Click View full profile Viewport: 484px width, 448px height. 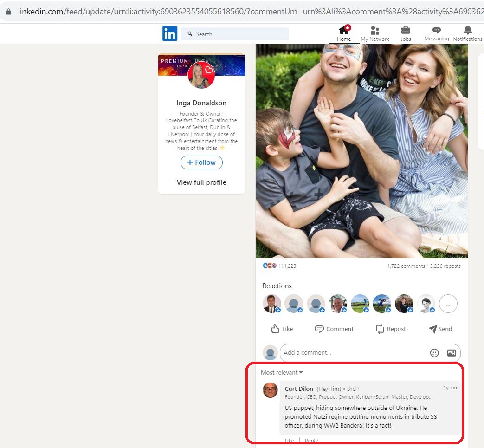(201, 182)
